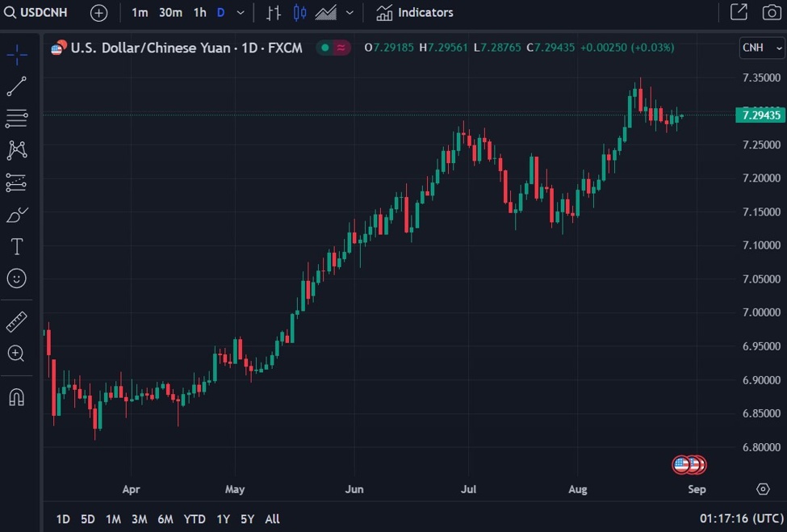Select the Trend Line drawing tool
Image resolution: width=787 pixels, height=532 pixels.
(16, 86)
